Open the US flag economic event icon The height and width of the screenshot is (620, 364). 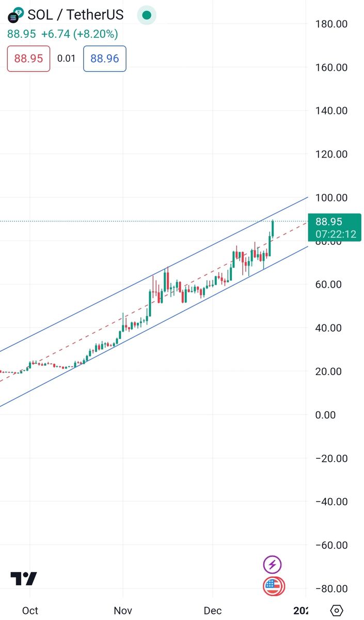pos(274,586)
